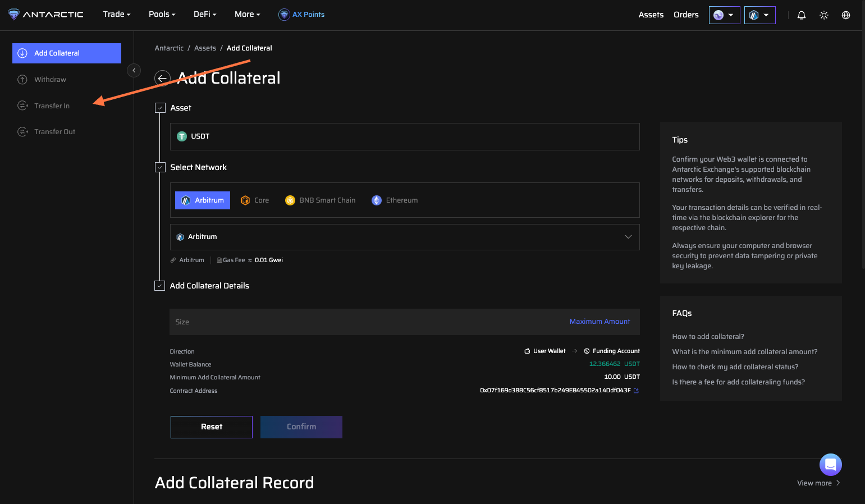Click View more for collateral records
The image size is (865, 504).
point(818,483)
